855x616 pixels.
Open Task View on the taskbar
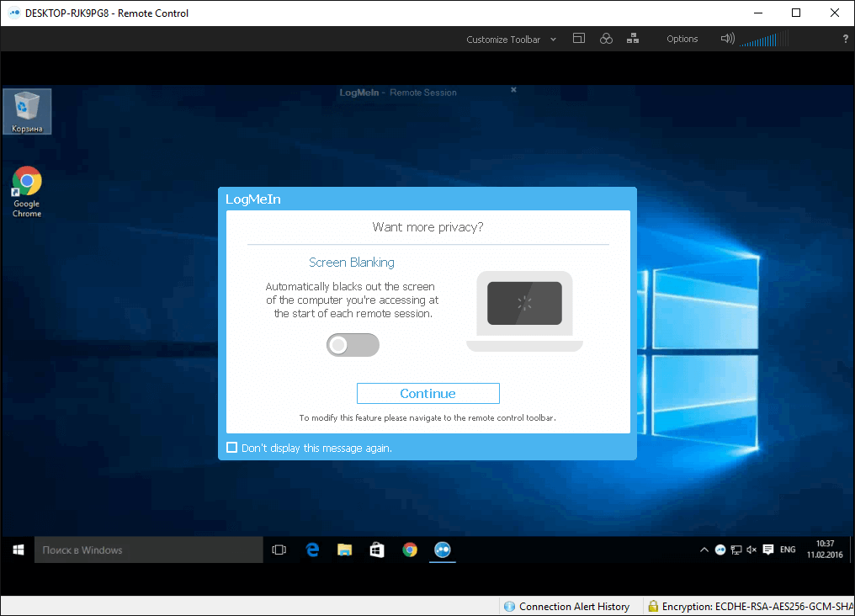point(279,550)
